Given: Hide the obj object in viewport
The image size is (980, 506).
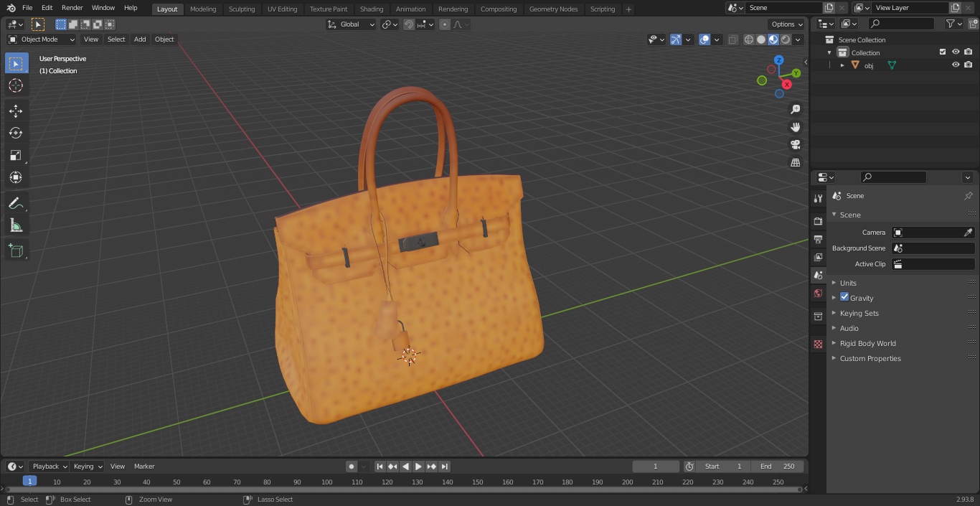Looking at the screenshot, I should 956,65.
